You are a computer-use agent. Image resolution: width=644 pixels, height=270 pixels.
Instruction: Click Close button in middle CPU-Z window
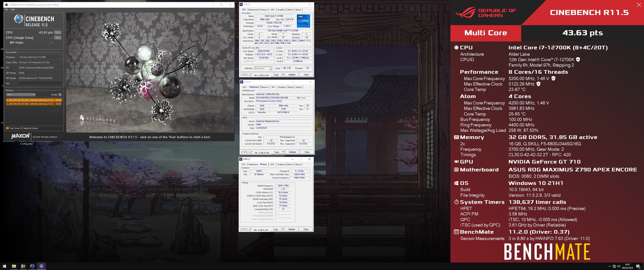pos(307,152)
